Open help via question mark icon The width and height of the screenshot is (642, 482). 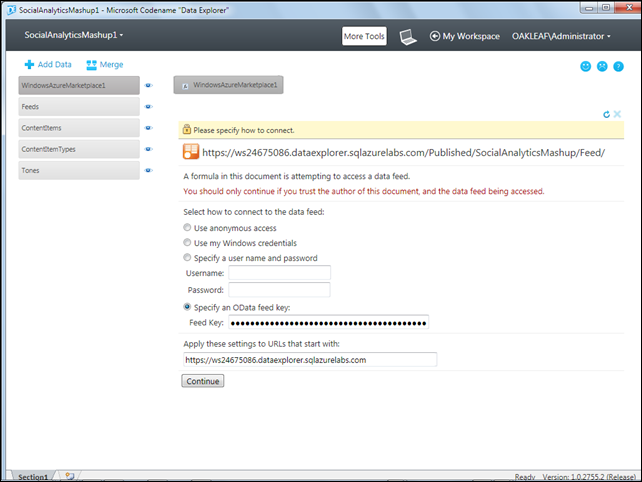tap(618, 66)
